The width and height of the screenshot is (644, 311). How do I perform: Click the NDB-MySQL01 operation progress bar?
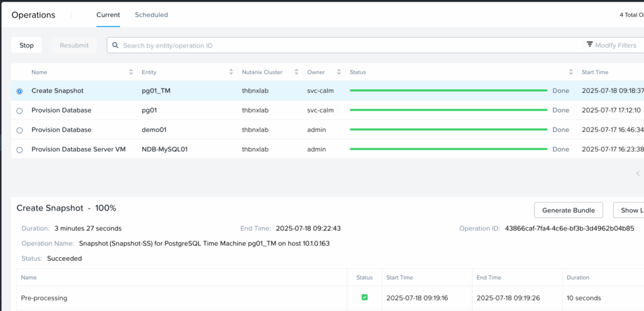pyautogui.click(x=448, y=150)
